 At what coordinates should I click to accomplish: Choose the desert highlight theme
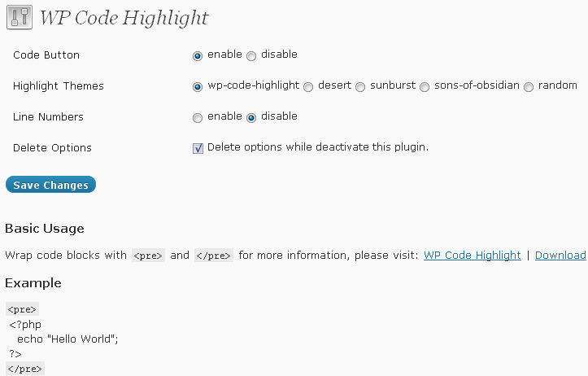click(308, 87)
